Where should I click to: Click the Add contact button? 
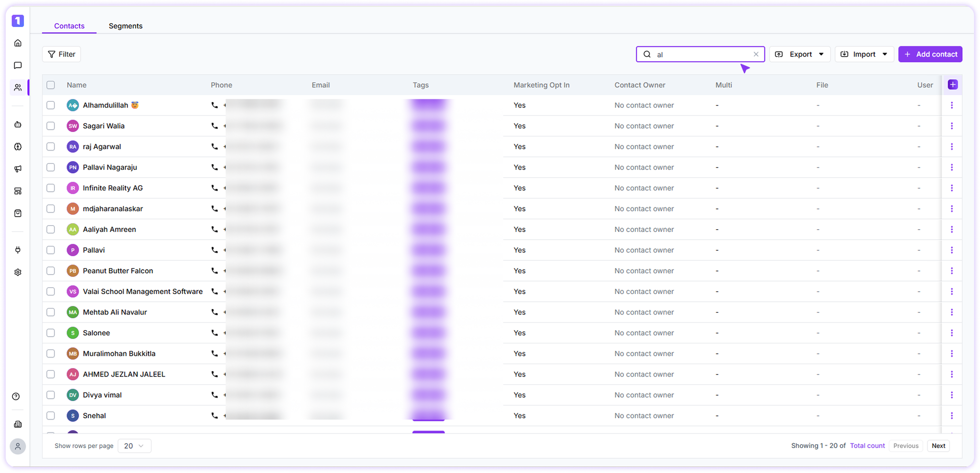click(930, 54)
